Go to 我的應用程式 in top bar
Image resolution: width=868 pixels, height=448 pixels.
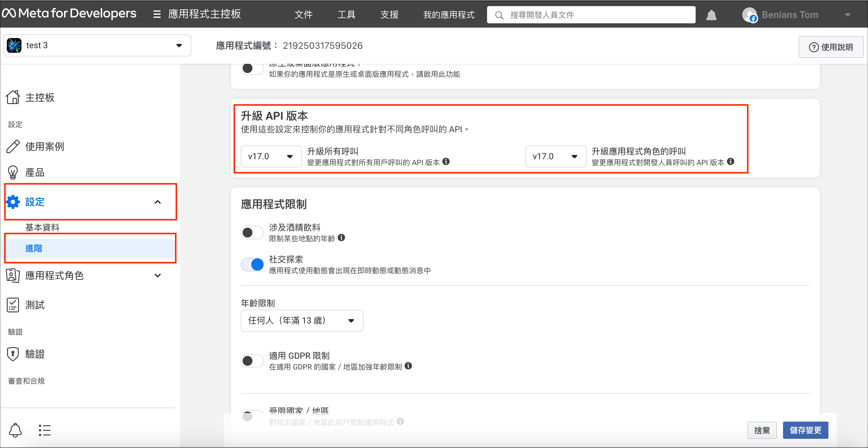point(448,15)
